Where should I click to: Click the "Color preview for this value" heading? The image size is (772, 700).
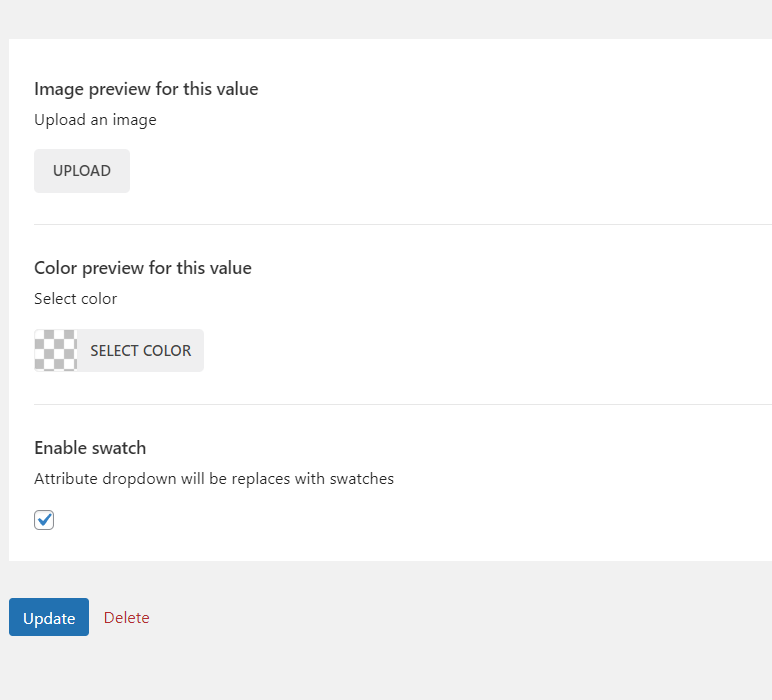pyautogui.click(x=143, y=268)
